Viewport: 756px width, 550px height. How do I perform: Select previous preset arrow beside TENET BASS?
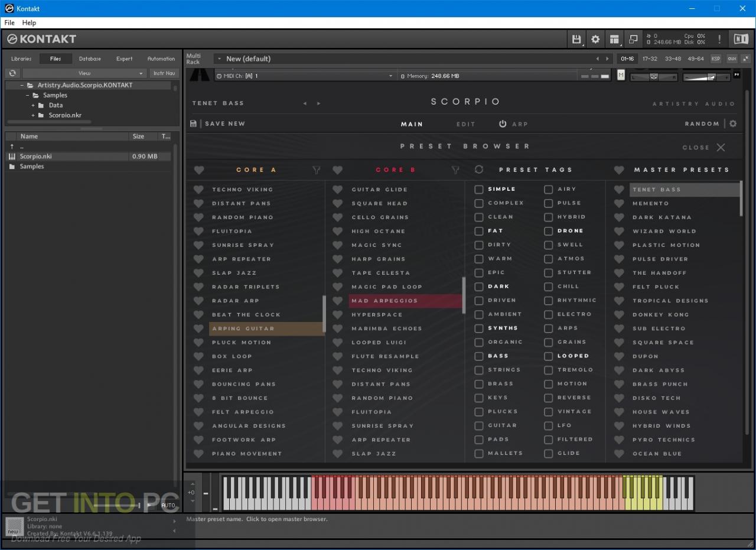coord(305,103)
